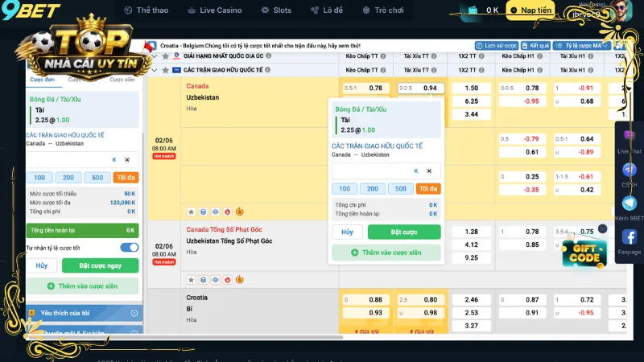Click Thêm vào cược xiên in left slip
The height and width of the screenshot is (362, 644).
tap(83, 286)
